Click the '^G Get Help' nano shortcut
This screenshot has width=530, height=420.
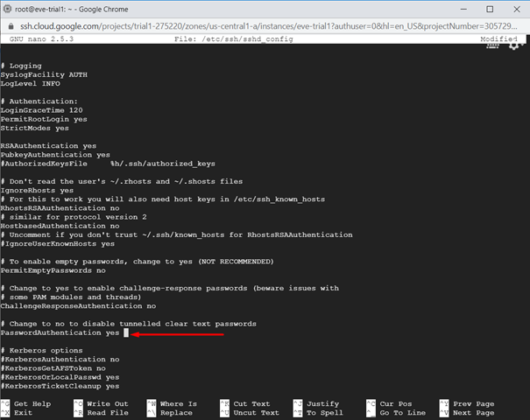[26, 403]
